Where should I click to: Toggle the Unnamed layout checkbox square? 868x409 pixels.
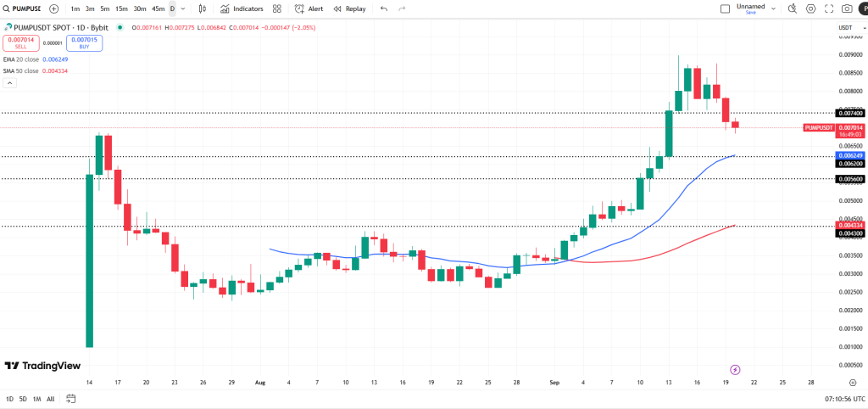726,8
